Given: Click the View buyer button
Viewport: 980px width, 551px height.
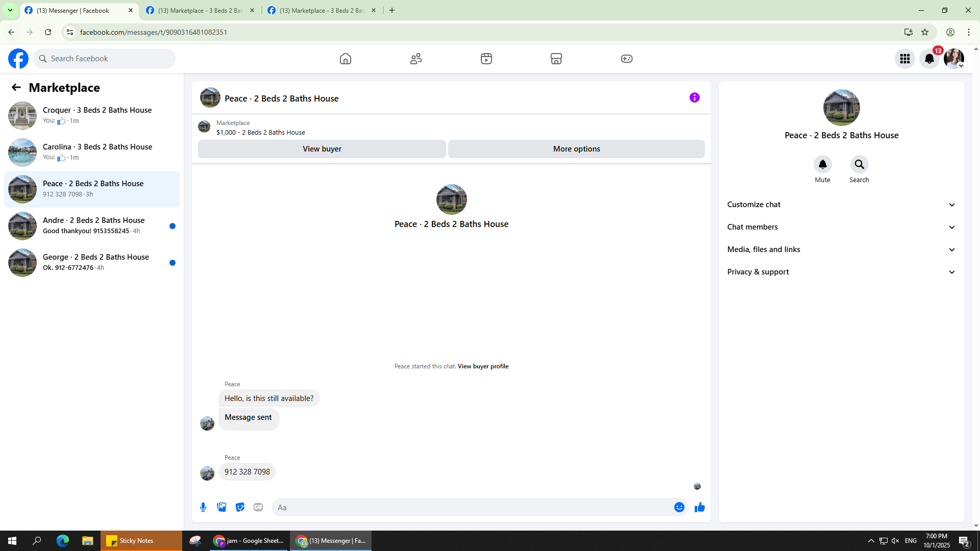Looking at the screenshot, I should [322, 149].
